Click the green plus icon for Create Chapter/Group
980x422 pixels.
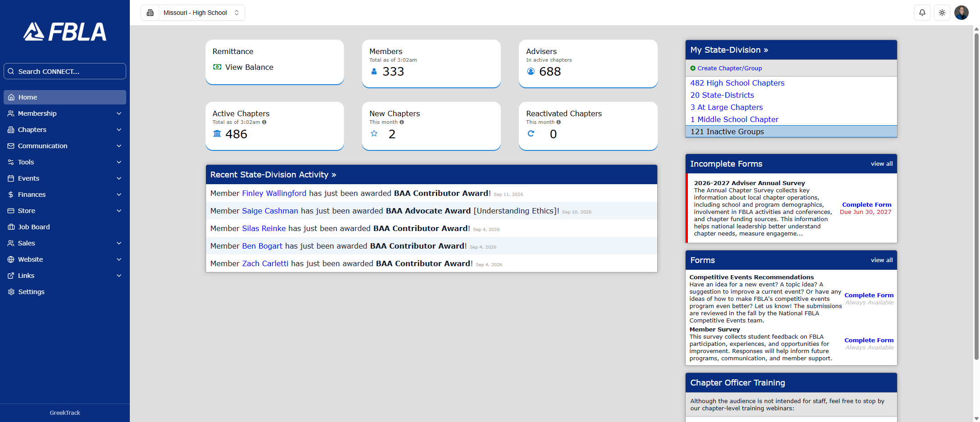click(693, 68)
